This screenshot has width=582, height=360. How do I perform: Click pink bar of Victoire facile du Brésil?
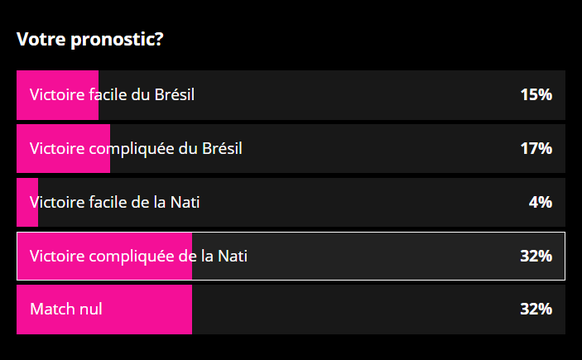click(x=58, y=95)
